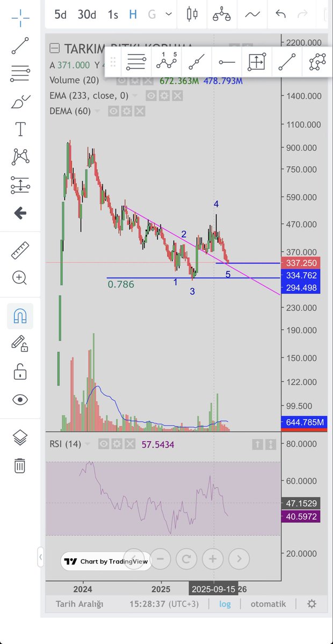The image size is (333, 644).
Task: Expand the EMA (233, close, 0) dropdown arrow
Action: pos(134,96)
